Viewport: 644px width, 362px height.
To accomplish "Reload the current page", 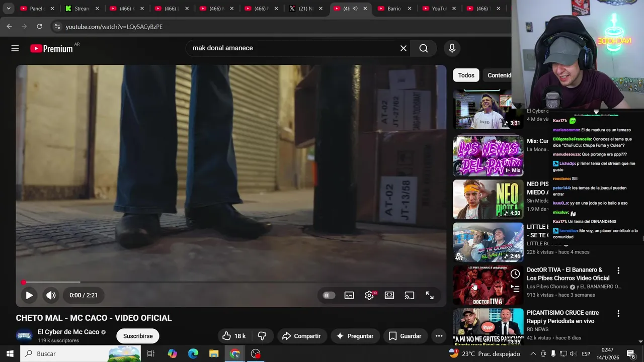I will [39, 26].
